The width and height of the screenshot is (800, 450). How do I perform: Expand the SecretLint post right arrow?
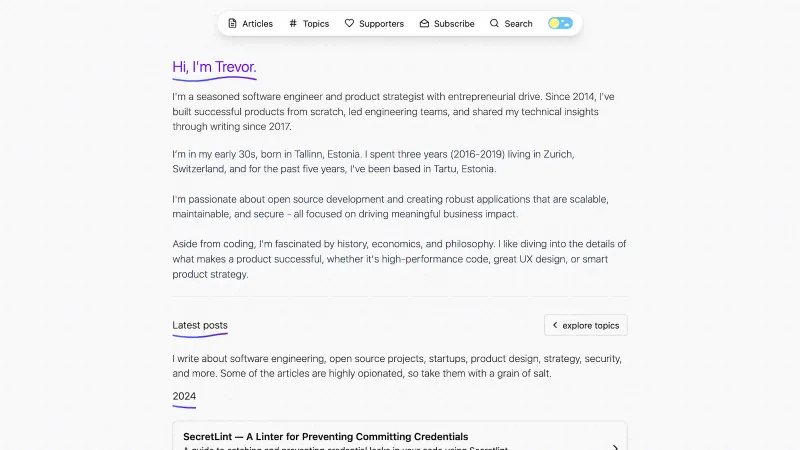point(615,446)
